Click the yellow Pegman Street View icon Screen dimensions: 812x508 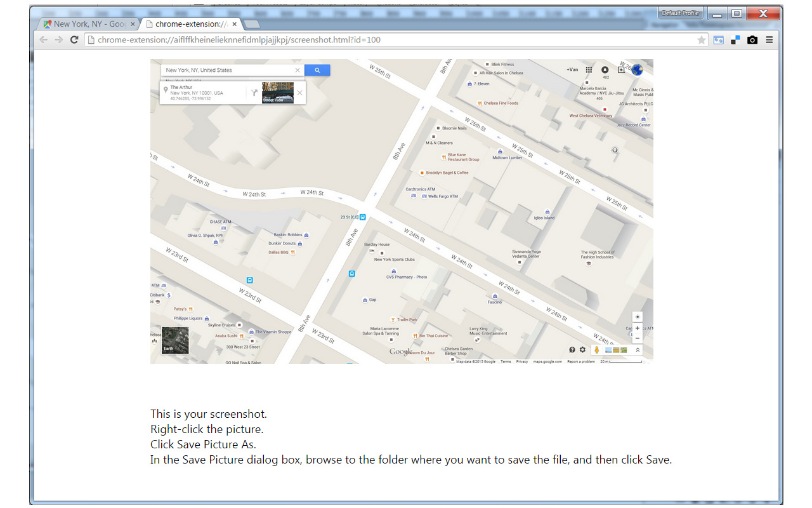(x=596, y=350)
